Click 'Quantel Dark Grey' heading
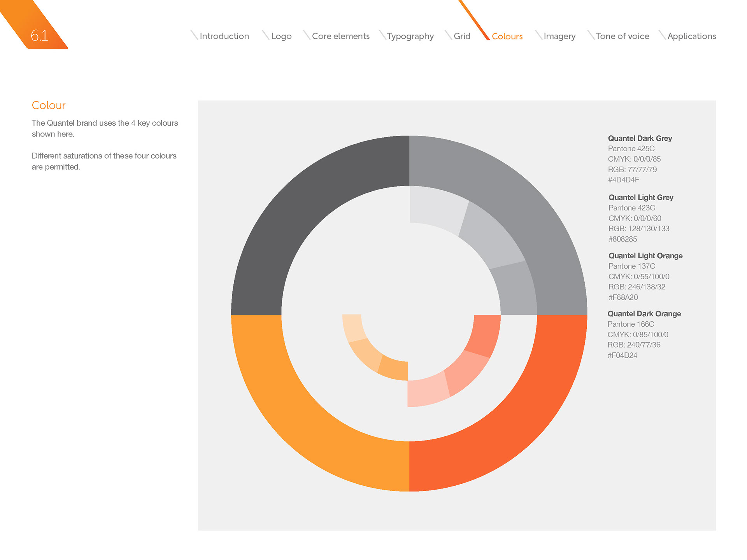 [640, 138]
